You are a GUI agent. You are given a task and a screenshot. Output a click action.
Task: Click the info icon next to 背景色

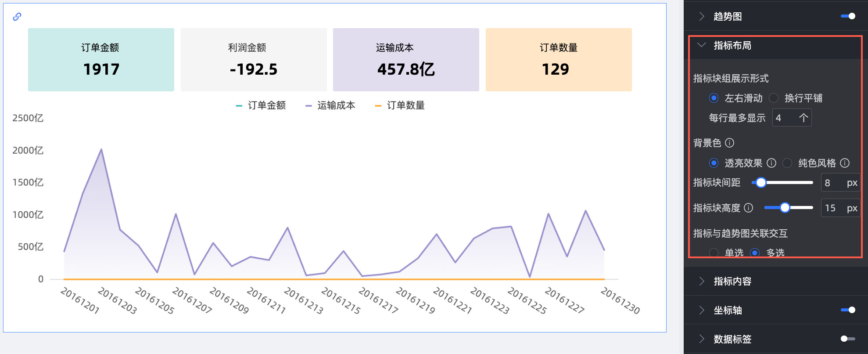click(729, 143)
